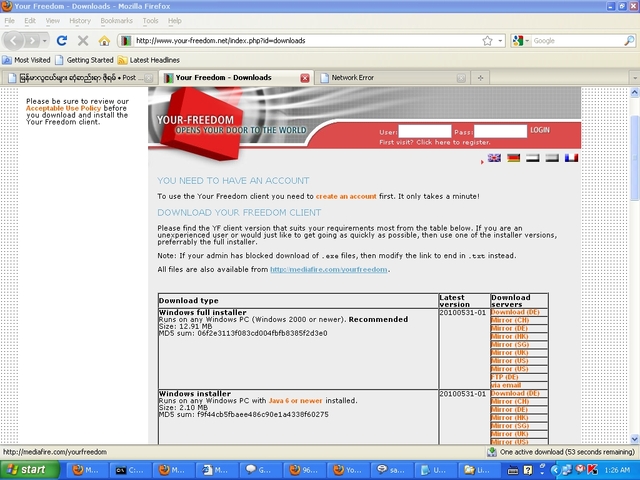
Task: Switch site language to English flag
Action: (x=494, y=158)
